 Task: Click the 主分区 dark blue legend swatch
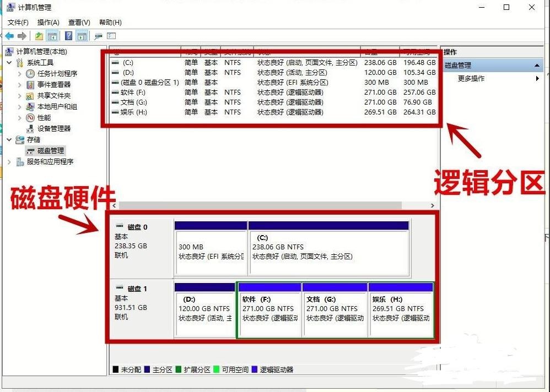pyautogui.click(x=147, y=369)
